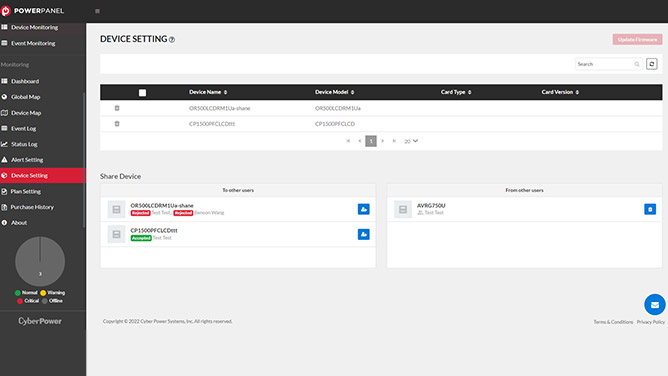Click the Update Firmware button
The width and height of the screenshot is (668, 376).
637,40
